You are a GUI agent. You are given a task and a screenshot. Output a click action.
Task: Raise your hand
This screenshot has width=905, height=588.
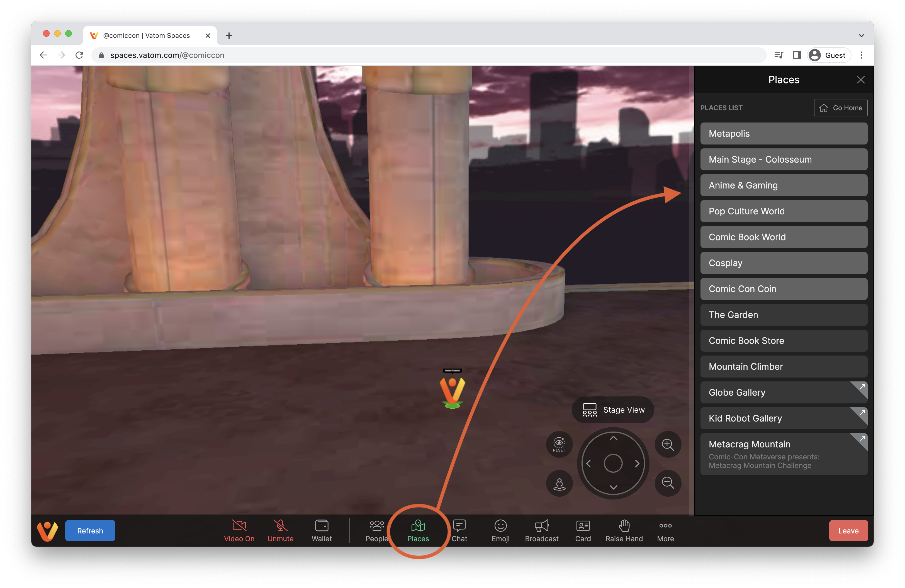[x=624, y=531]
